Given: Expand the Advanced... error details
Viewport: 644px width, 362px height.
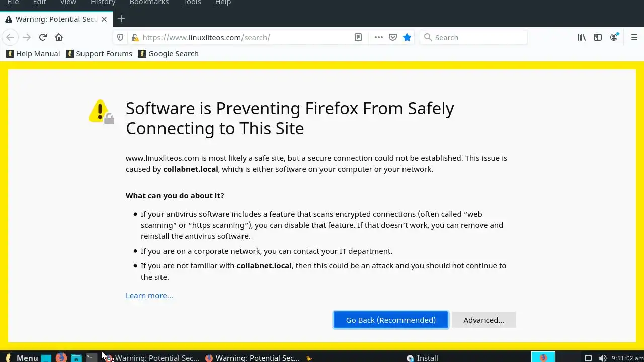Looking at the screenshot, I should pyautogui.click(x=484, y=320).
